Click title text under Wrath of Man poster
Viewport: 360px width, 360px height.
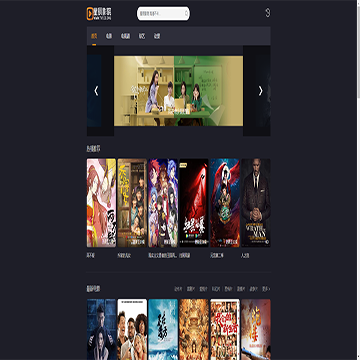245,256
